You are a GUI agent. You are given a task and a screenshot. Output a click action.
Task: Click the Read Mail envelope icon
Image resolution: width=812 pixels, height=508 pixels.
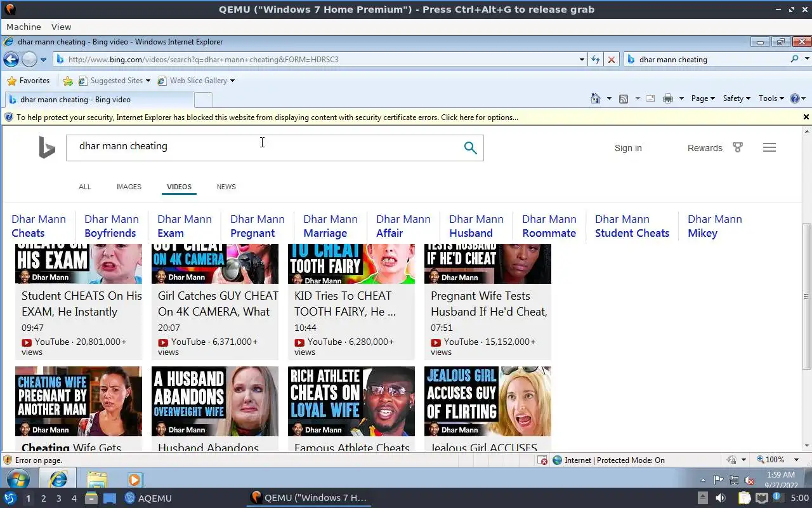click(x=650, y=98)
